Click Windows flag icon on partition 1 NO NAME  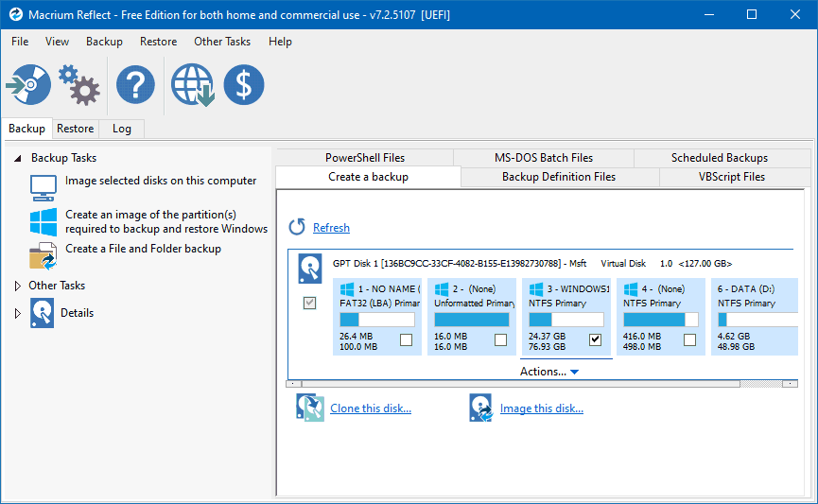pos(346,289)
